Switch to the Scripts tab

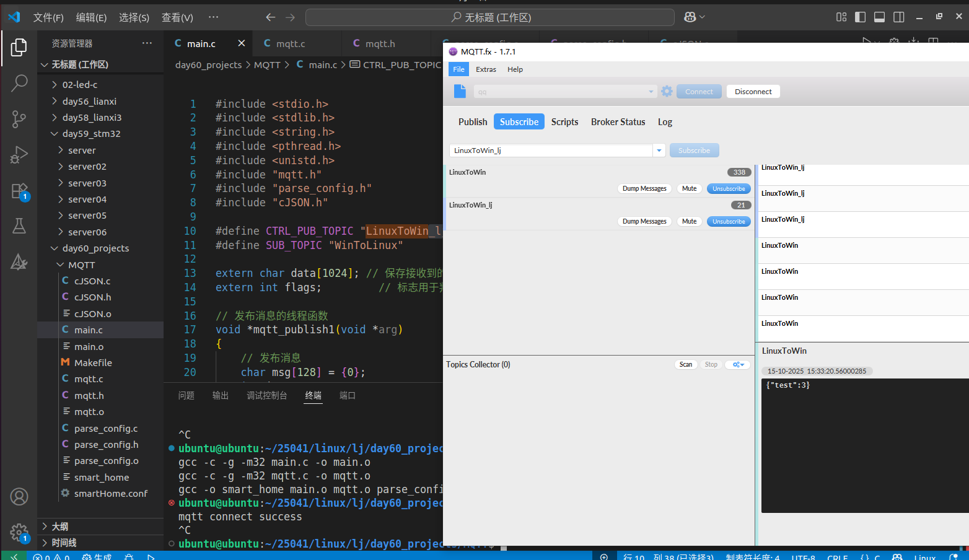pos(564,122)
